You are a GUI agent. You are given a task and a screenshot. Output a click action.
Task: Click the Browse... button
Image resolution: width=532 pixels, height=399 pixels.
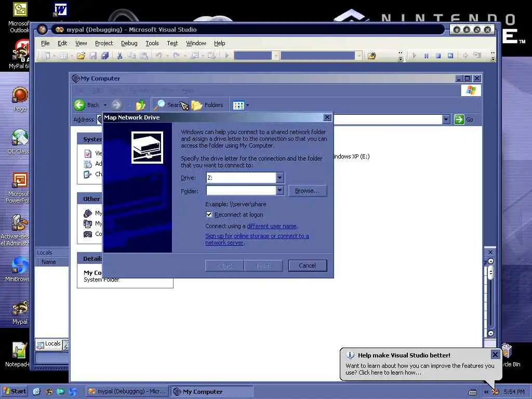tap(308, 191)
